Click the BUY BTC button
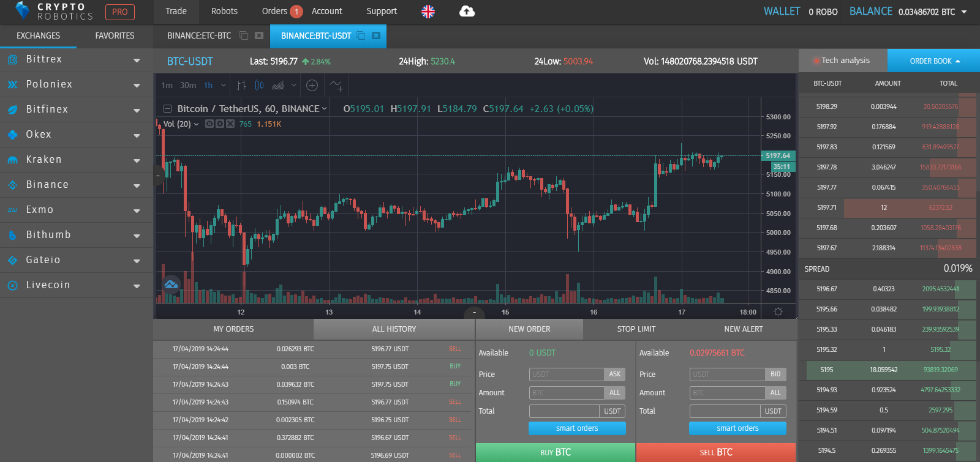Screen dimensions: 980x462 pos(556,452)
